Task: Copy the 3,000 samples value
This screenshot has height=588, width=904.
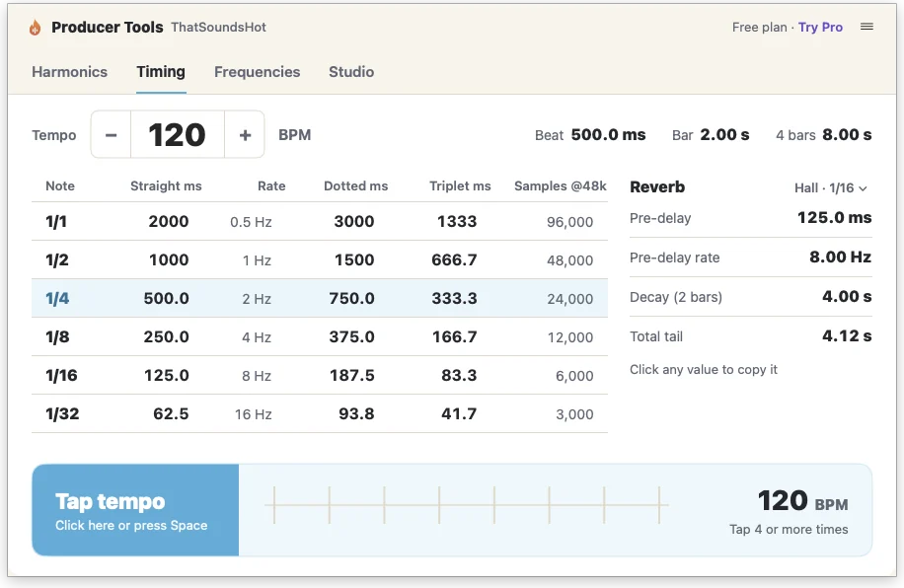Action: (574, 414)
